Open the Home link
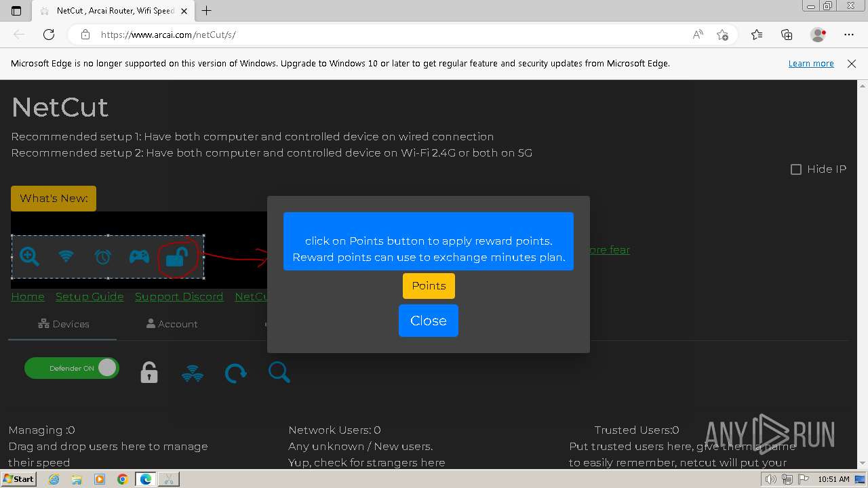The height and width of the screenshot is (488, 868). tap(28, 297)
